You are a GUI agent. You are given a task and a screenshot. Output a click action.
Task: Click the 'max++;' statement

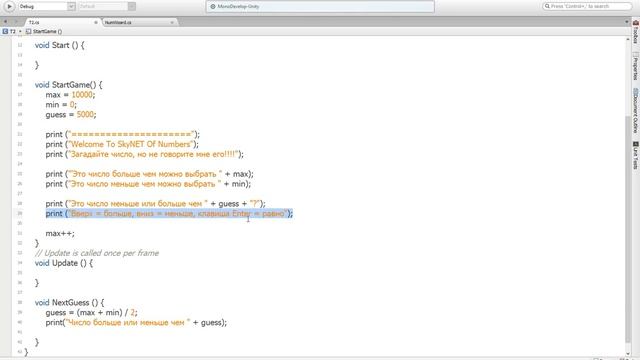[x=60, y=233]
